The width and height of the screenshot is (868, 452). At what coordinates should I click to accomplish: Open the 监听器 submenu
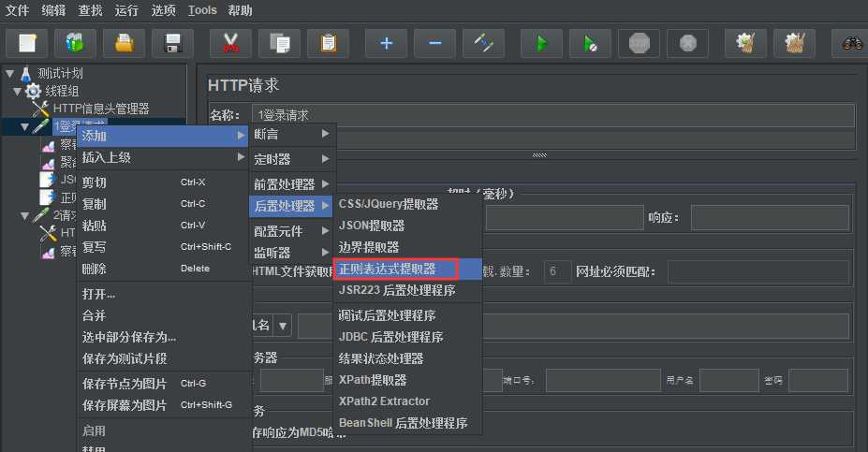292,253
